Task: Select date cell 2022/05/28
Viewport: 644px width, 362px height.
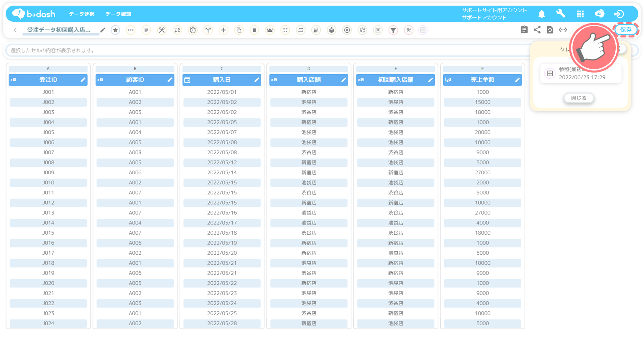Action: point(222,323)
